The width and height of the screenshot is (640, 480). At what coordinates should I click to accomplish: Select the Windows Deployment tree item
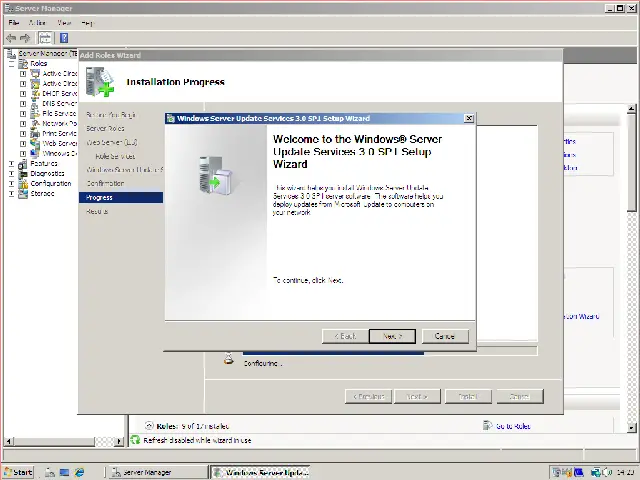tap(60, 153)
